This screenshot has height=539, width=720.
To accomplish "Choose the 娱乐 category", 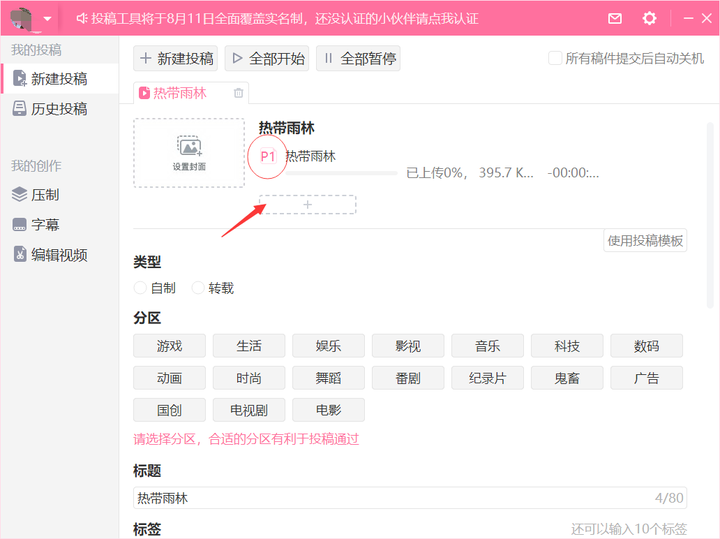I will pyautogui.click(x=328, y=346).
